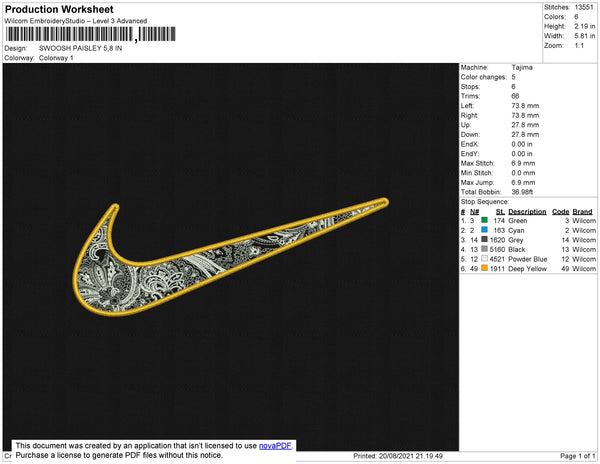
Task: Click the Code column header
Action: point(560,212)
